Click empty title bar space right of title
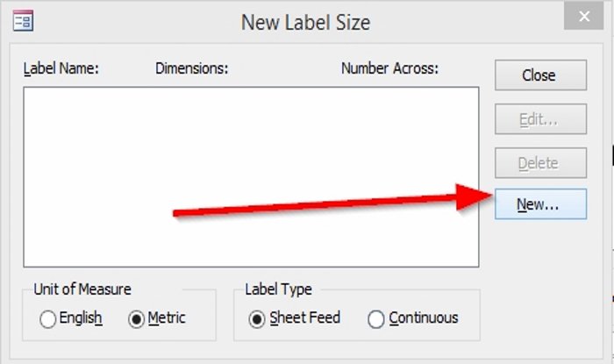This screenshot has height=364, width=614. [465, 22]
